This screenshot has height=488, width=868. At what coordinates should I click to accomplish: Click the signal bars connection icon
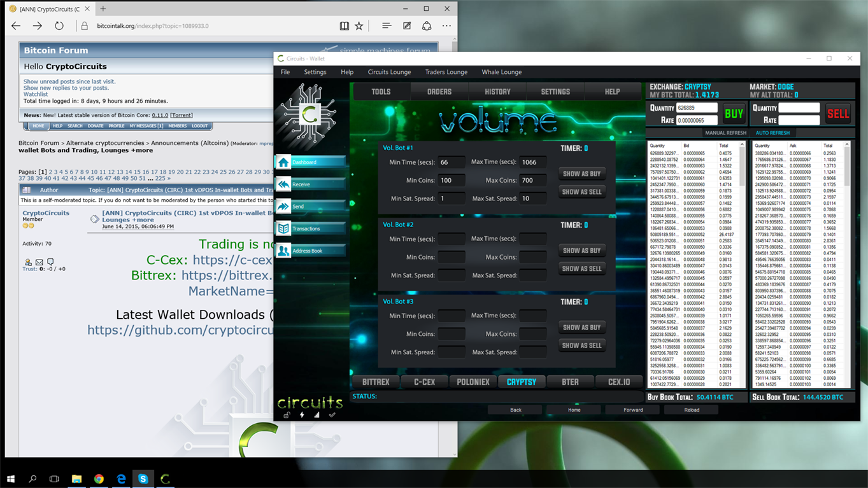click(317, 415)
